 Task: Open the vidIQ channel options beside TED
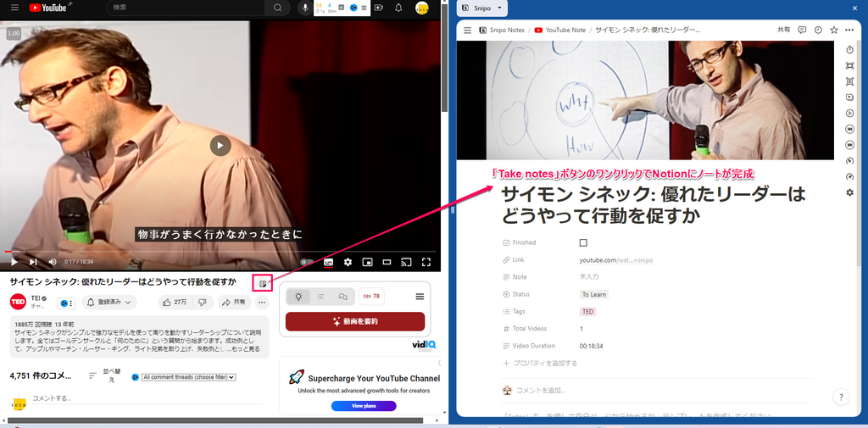tap(66, 303)
